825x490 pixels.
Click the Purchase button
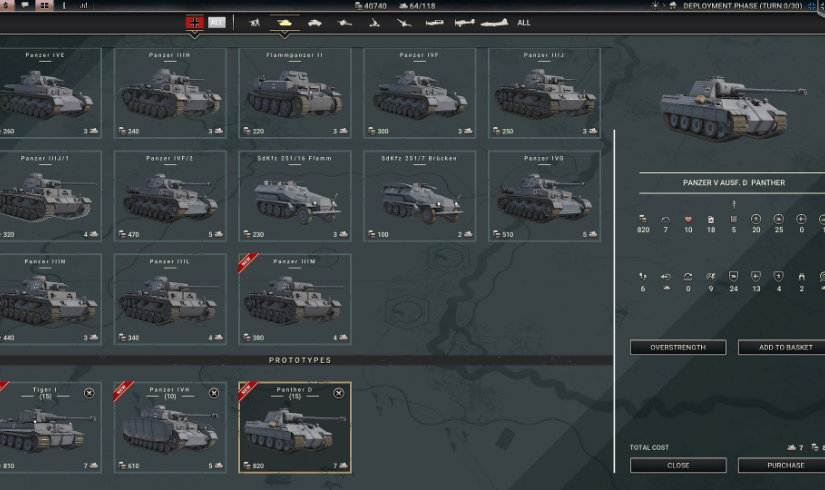(784, 465)
